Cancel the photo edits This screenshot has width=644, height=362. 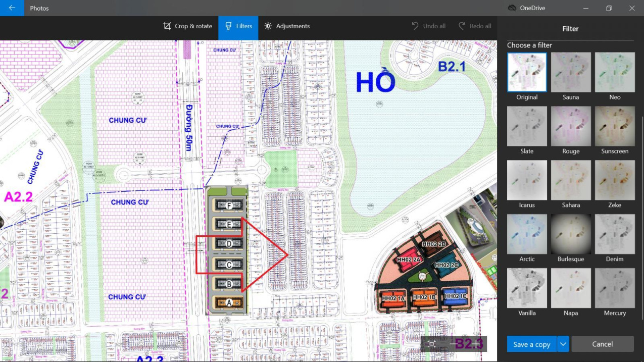[602, 344]
